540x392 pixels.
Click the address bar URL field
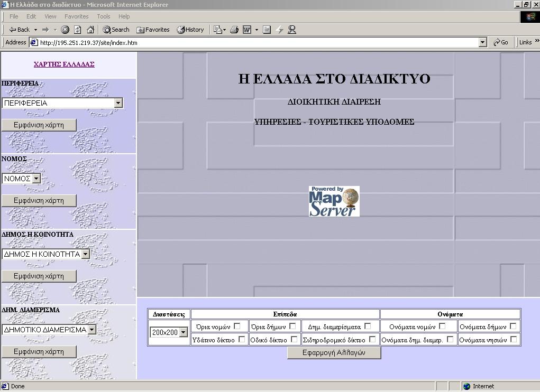(258, 43)
